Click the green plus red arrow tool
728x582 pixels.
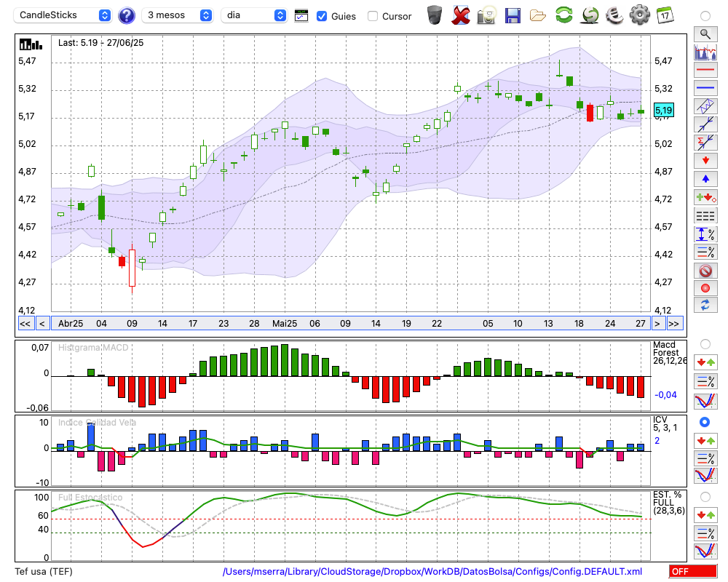(x=705, y=197)
